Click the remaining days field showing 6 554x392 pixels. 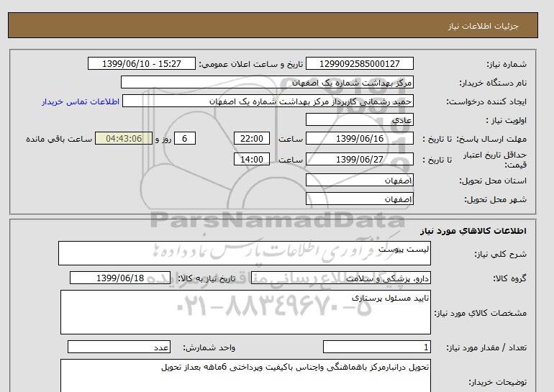point(184,138)
